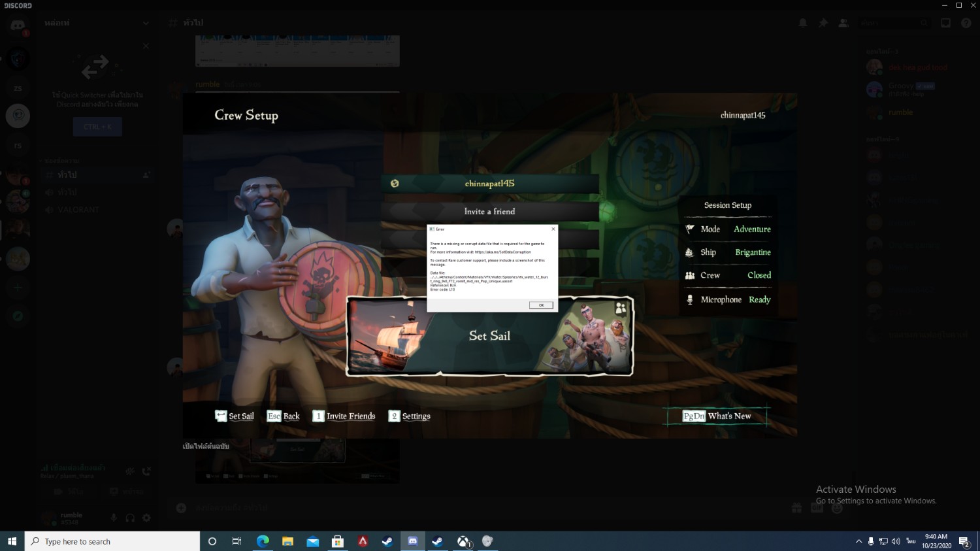This screenshot has width=980, height=551.
Task: Select the ทั่วไป text channel
Action: (x=97, y=175)
